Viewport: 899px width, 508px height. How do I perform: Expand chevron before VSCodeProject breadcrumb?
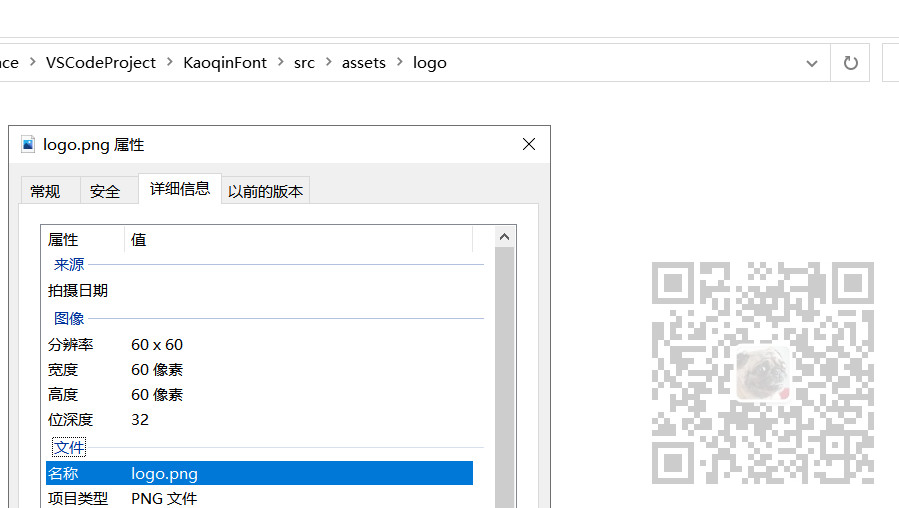coord(33,62)
